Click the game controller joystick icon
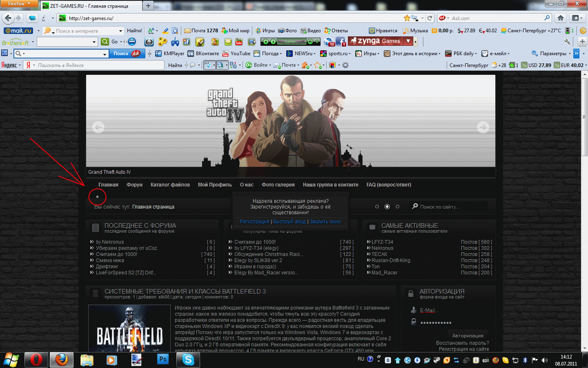 [175, 42]
